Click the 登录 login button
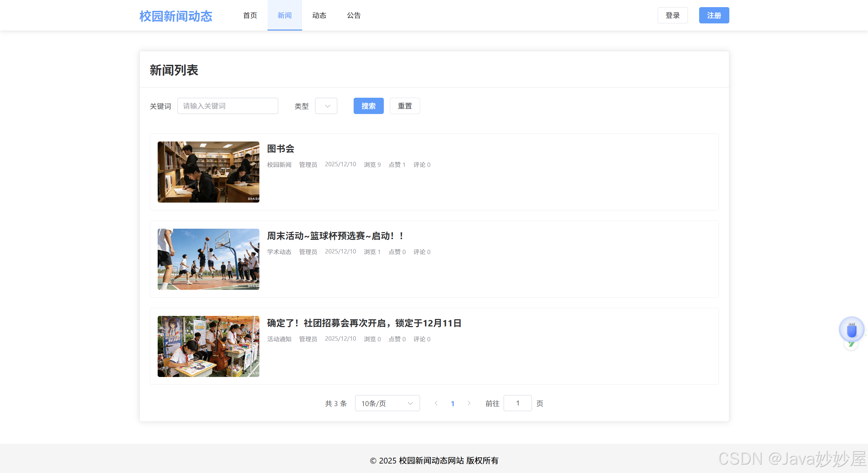Screen dimensions: 868x473 click(x=672, y=15)
